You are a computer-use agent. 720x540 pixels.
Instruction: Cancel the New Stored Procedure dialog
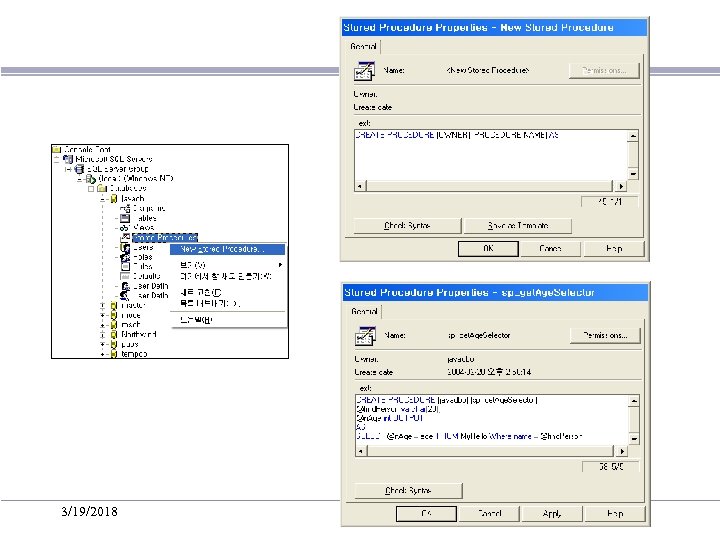coord(550,248)
